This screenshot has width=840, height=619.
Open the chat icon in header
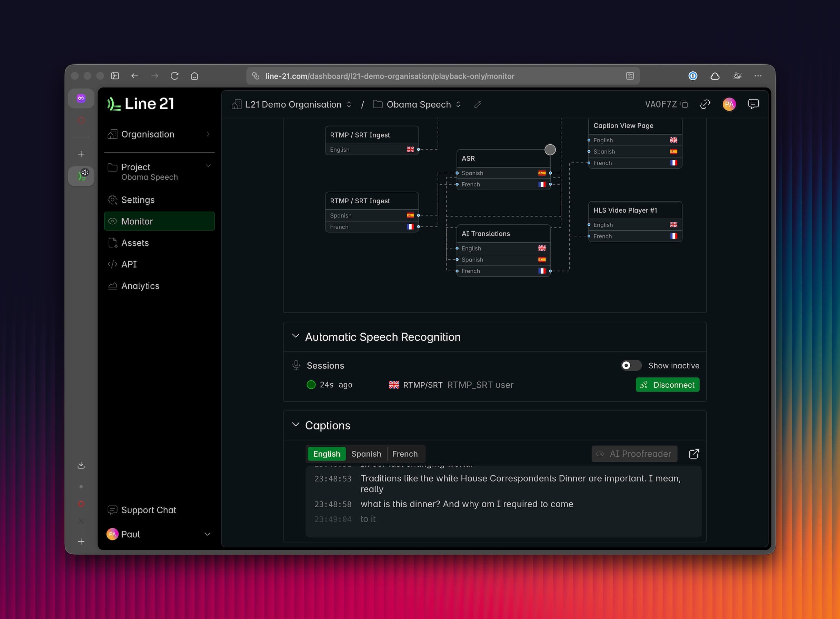coord(753,104)
